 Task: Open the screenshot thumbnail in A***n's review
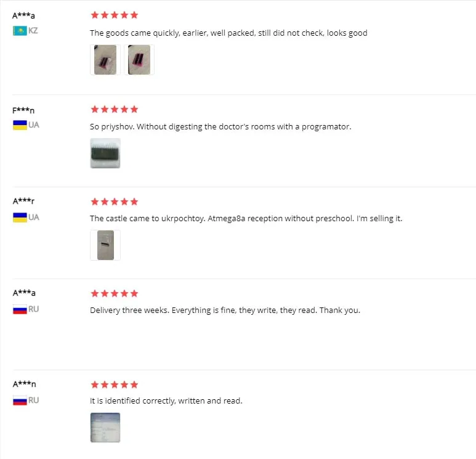[105, 427]
